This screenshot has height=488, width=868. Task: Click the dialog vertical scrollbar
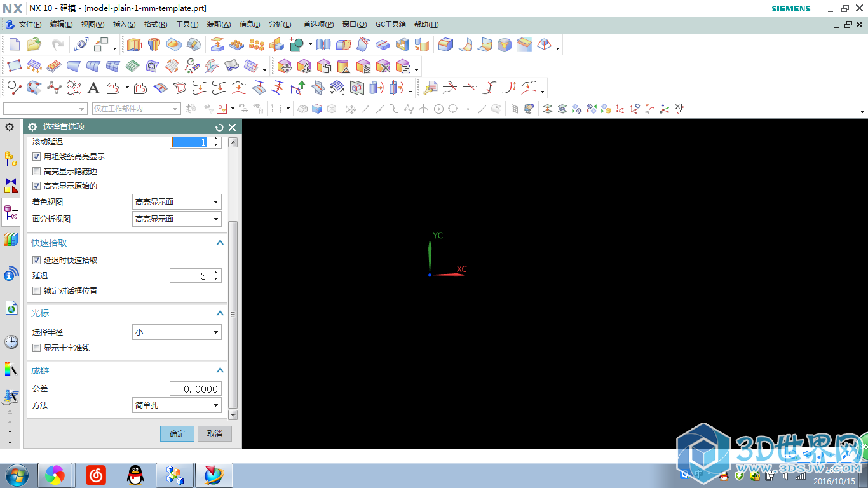[233, 315]
